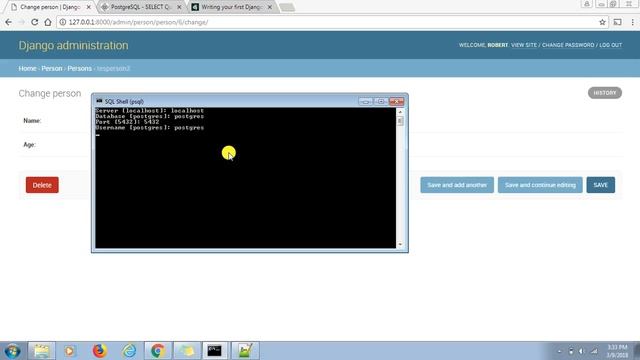Go to Home breadcrumb
The image size is (640, 360).
tap(27, 68)
